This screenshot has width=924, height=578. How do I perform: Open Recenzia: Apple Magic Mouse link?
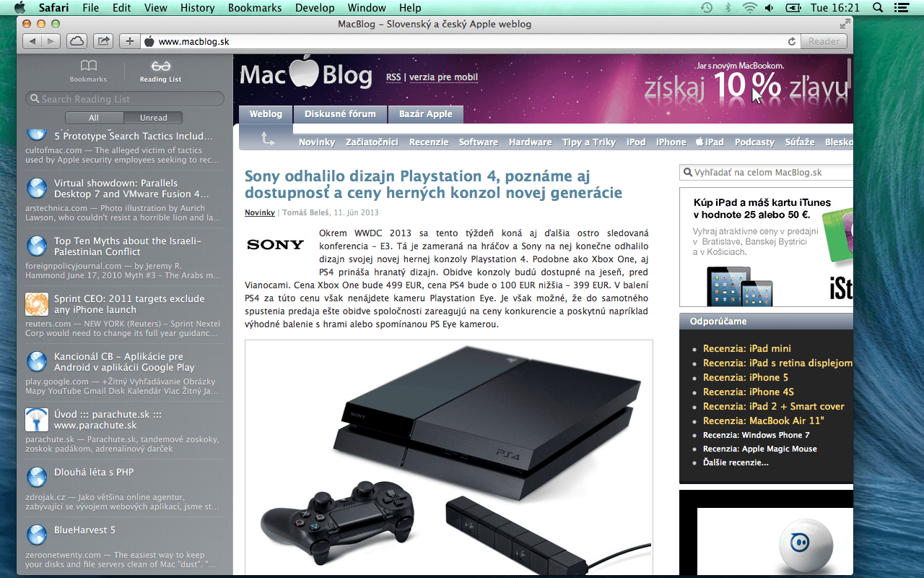pos(760,449)
